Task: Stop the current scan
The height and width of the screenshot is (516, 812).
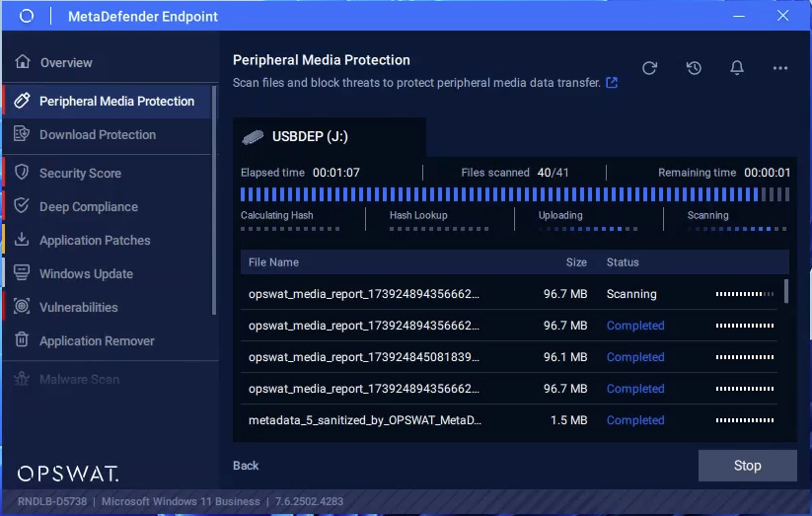Action: [x=747, y=466]
